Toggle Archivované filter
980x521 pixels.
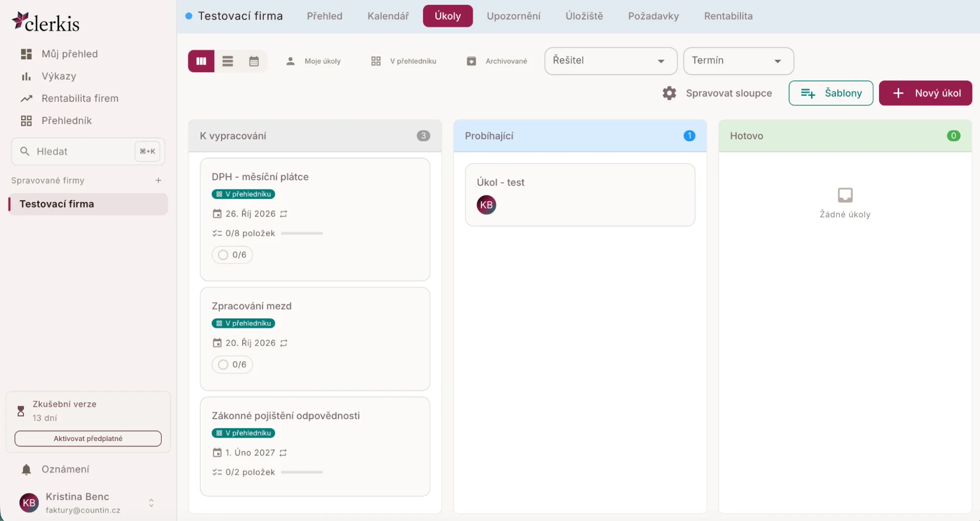click(x=497, y=61)
